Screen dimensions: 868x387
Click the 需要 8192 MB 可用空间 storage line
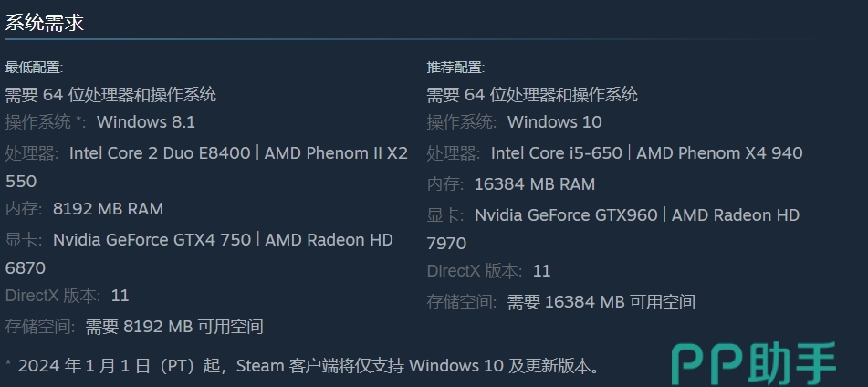[174, 327]
